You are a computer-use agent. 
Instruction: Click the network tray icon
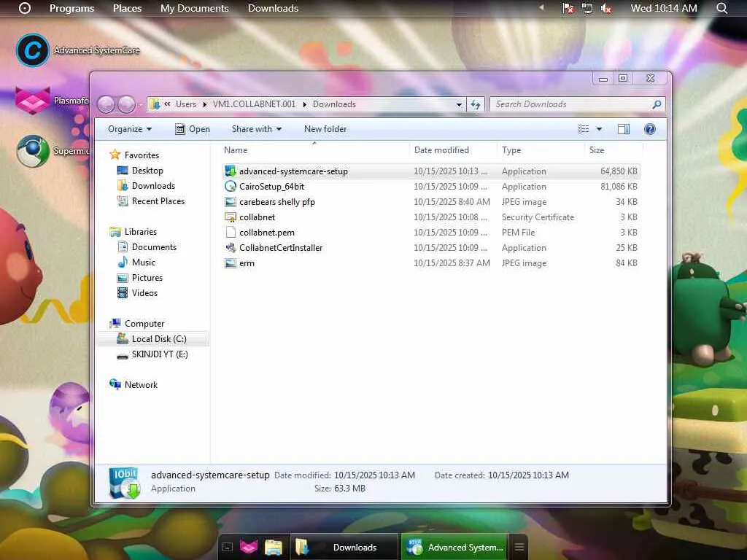(587, 8)
